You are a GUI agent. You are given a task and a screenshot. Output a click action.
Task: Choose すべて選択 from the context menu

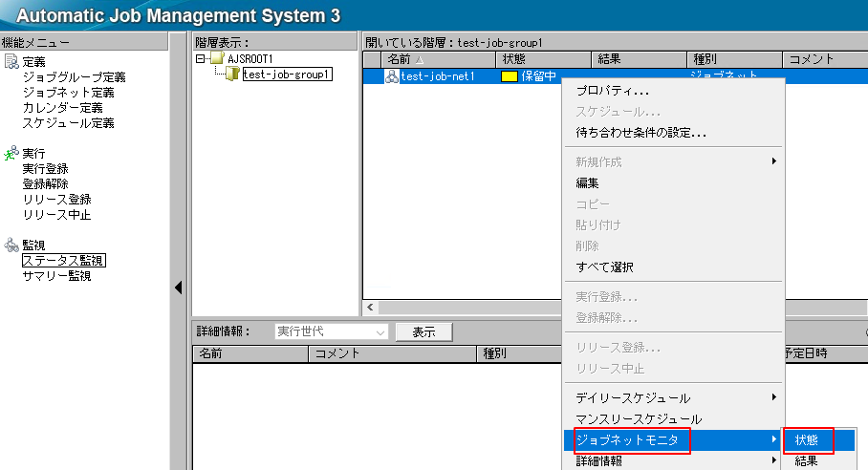pos(674,267)
